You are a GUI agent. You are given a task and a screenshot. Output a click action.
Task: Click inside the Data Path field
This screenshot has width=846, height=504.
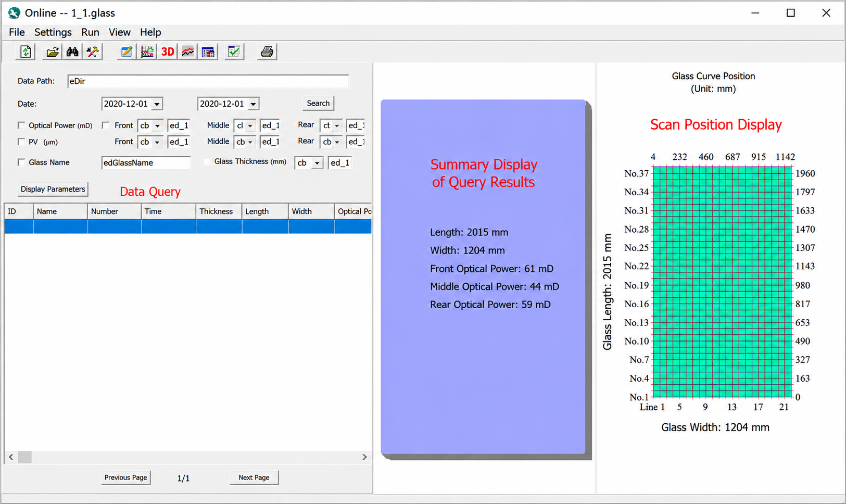[x=208, y=81]
